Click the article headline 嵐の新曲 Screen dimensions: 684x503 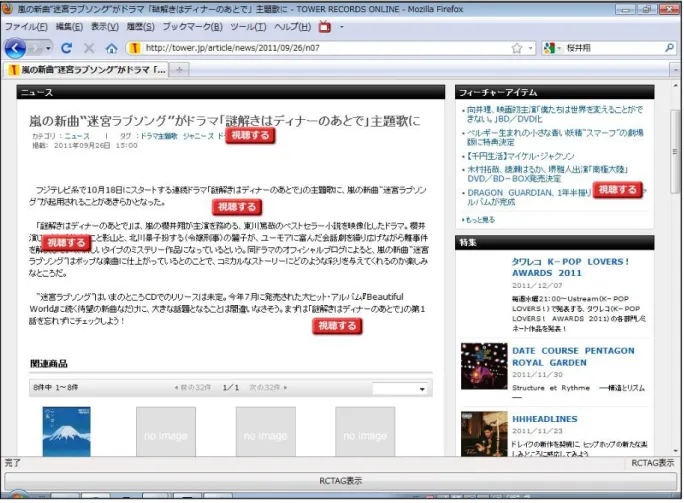[x=225, y=121]
